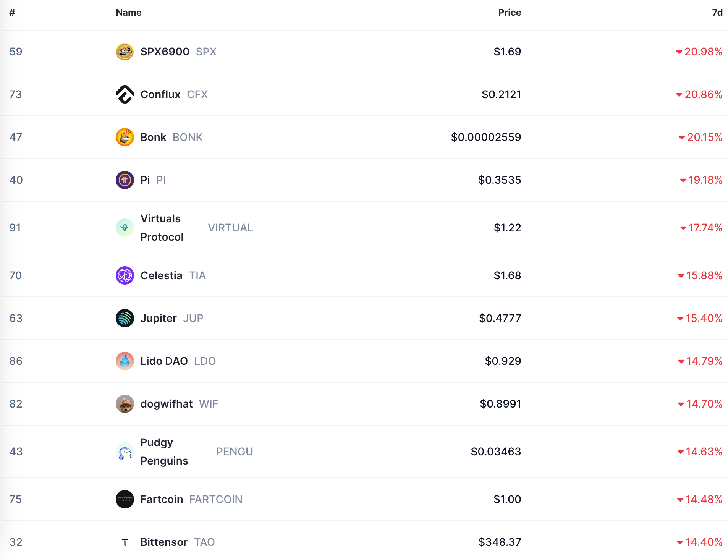728x560 pixels.
Task: Open the Jupiter coin name link
Action: (x=159, y=318)
